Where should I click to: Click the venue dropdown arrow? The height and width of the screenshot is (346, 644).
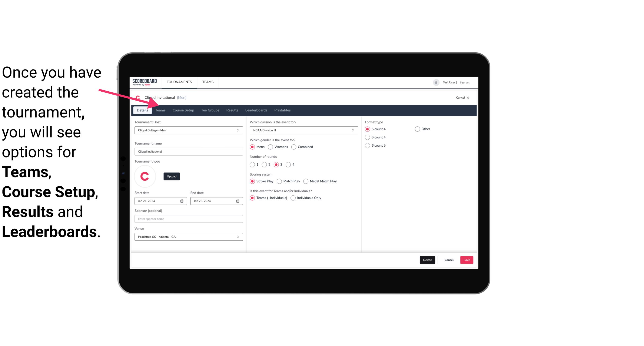238,237
